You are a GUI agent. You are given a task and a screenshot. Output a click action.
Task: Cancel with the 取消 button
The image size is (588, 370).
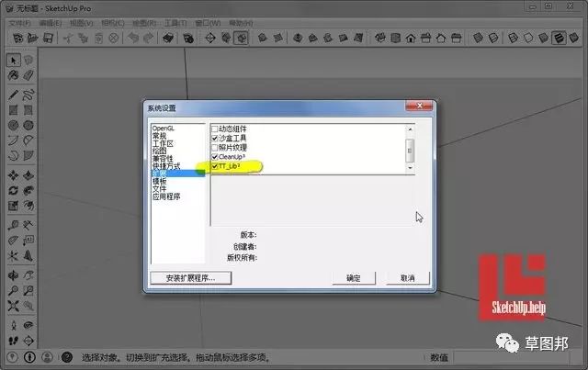tap(408, 278)
